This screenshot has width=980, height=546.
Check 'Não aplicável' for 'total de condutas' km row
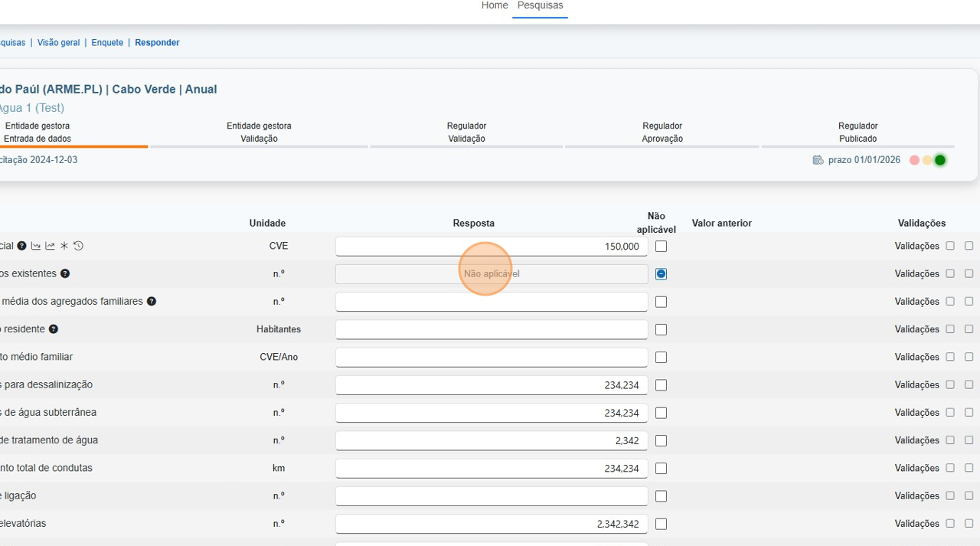tap(661, 468)
